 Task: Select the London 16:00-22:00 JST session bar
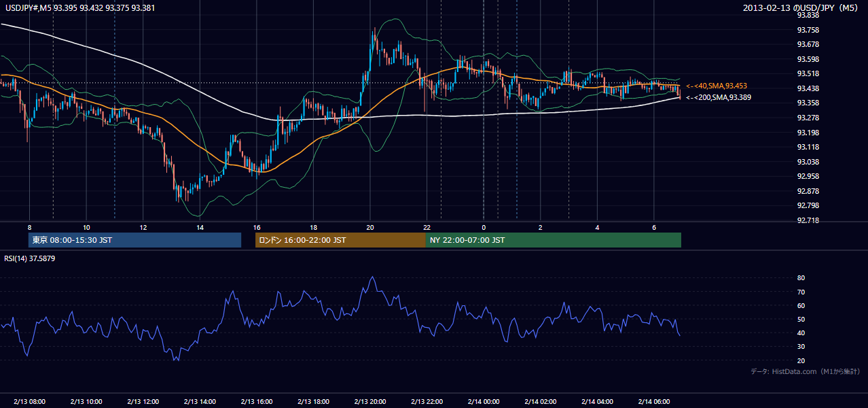pos(340,240)
